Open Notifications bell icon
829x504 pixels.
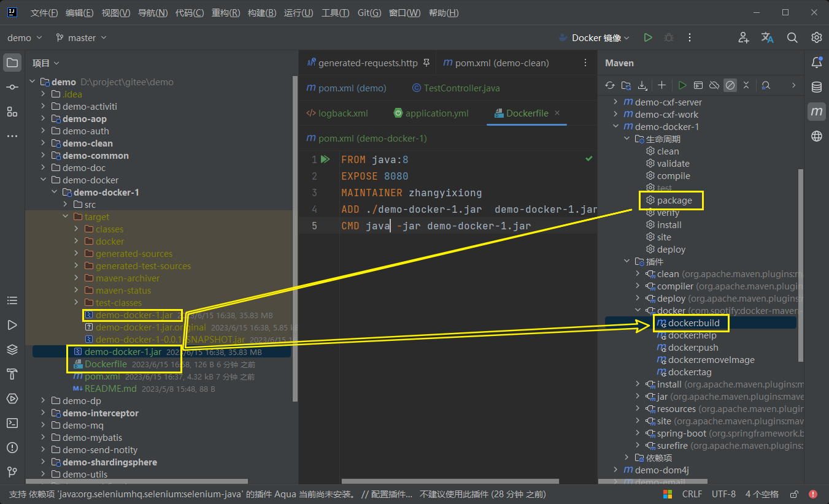click(816, 63)
